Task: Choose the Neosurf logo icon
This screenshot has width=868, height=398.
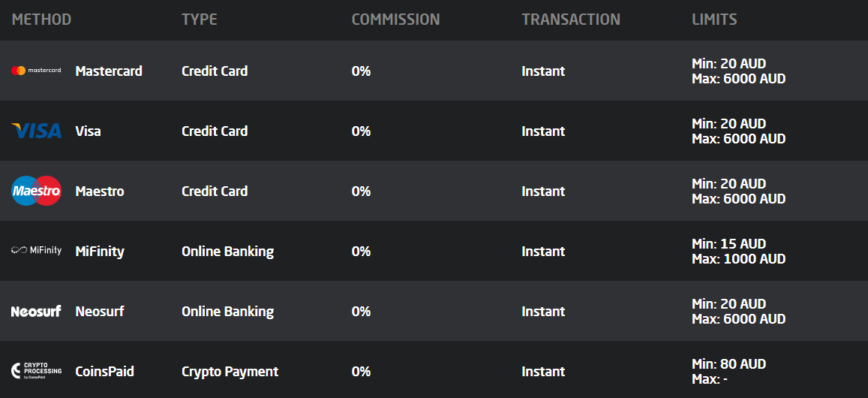Action: coord(36,311)
